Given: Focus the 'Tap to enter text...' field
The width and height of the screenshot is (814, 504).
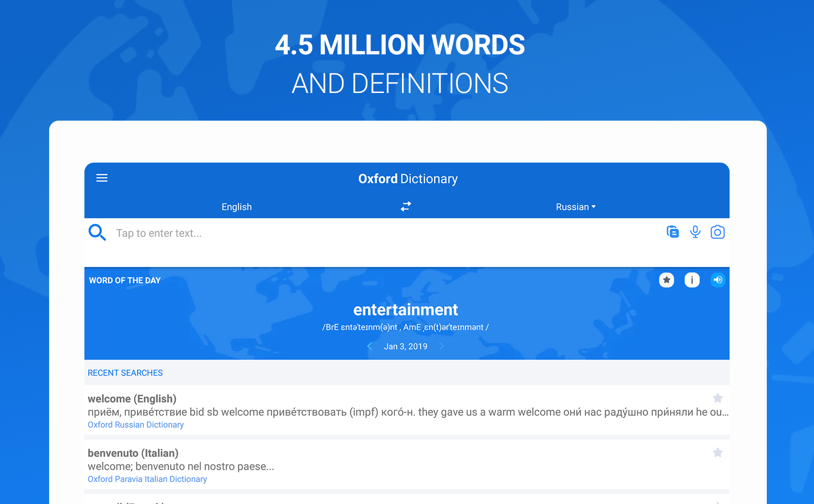Looking at the screenshot, I should coord(159,233).
